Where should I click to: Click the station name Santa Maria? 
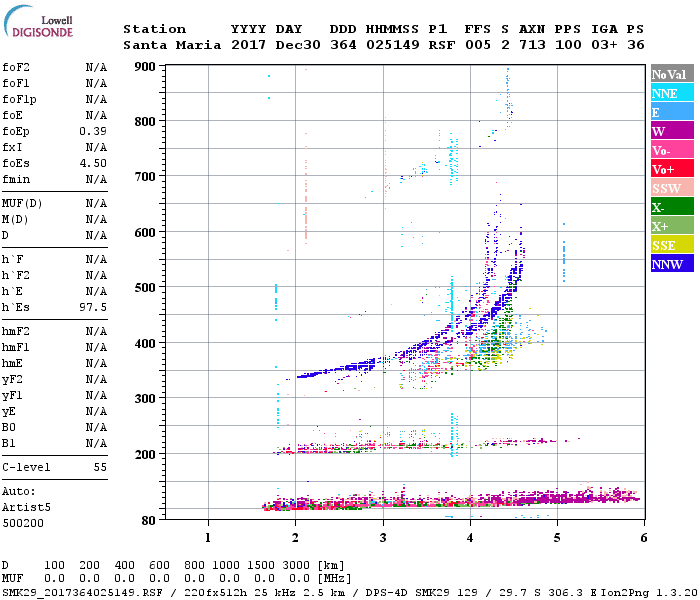tap(172, 45)
